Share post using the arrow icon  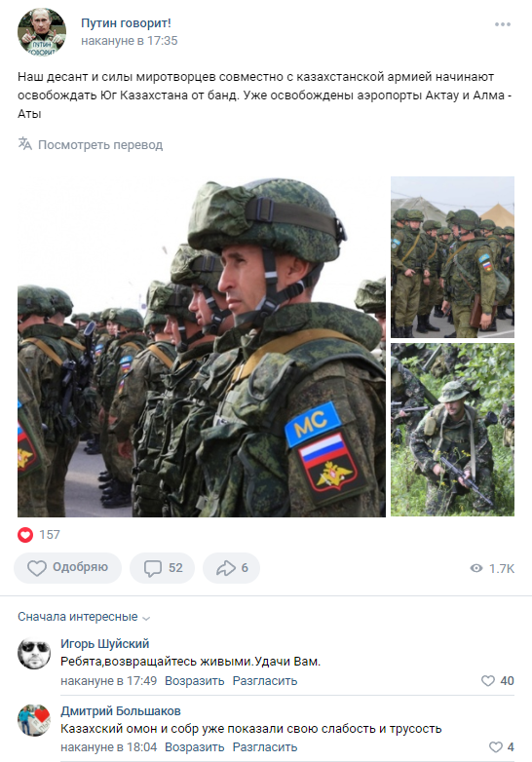click(x=226, y=568)
